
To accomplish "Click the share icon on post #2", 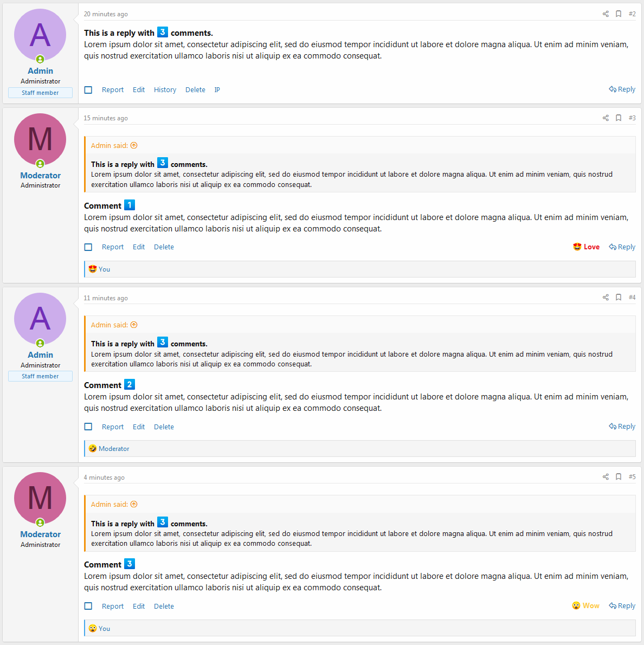I will [606, 14].
